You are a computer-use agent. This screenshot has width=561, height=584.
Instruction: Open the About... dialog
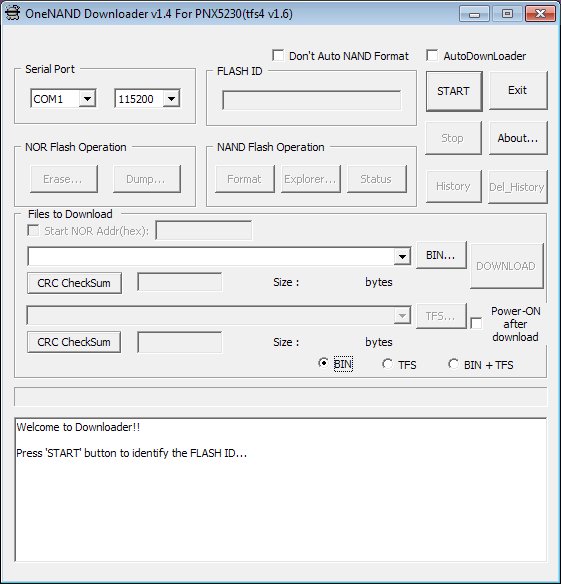pos(518,138)
